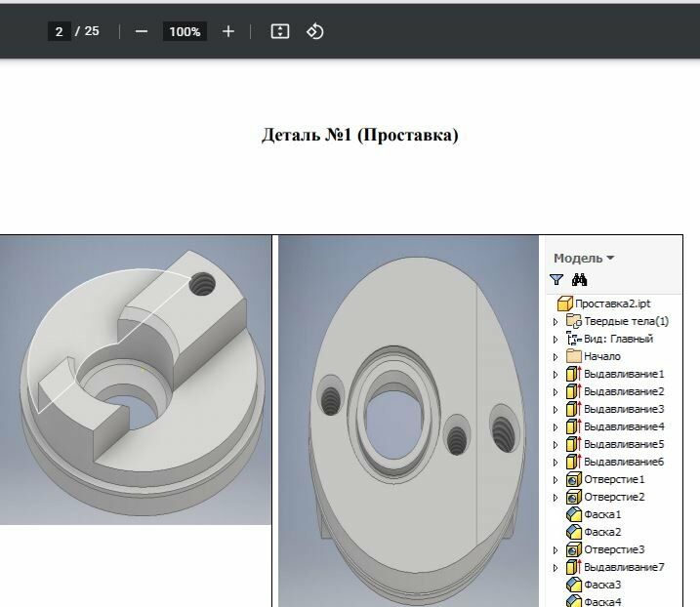
Task: Click the Отверстие1 hole icon
Action: (x=574, y=479)
